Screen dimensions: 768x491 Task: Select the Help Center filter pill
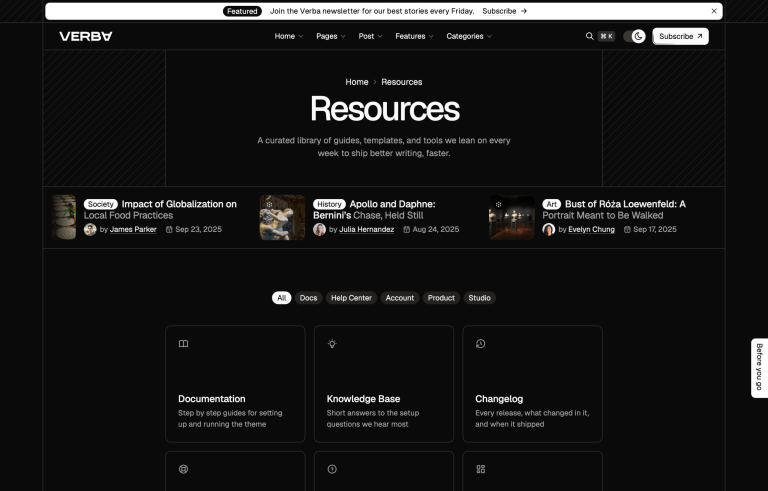[351, 298]
